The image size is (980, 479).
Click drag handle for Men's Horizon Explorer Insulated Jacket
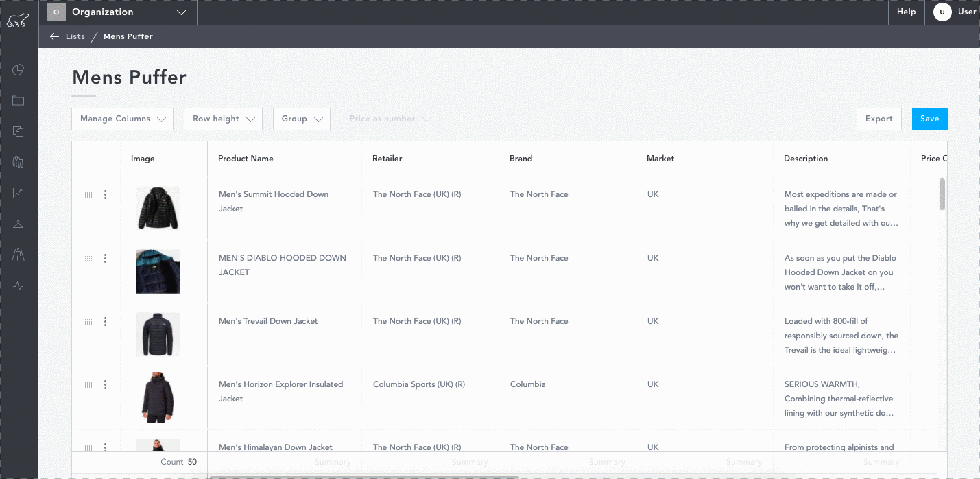pyautogui.click(x=88, y=385)
